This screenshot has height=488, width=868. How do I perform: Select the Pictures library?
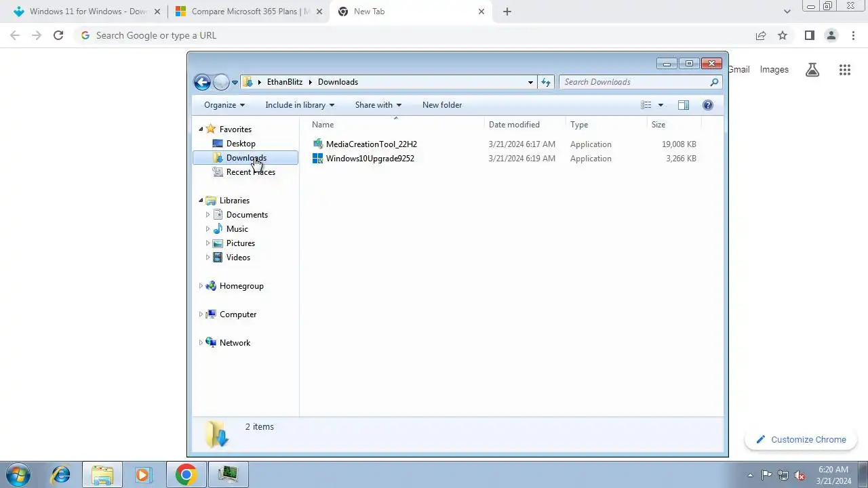241,243
